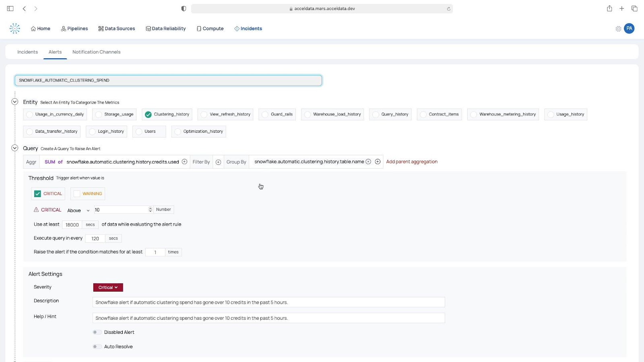This screenshot has height=362, width=644.
Task: Click the Description text field
Action: coord(269,302)
